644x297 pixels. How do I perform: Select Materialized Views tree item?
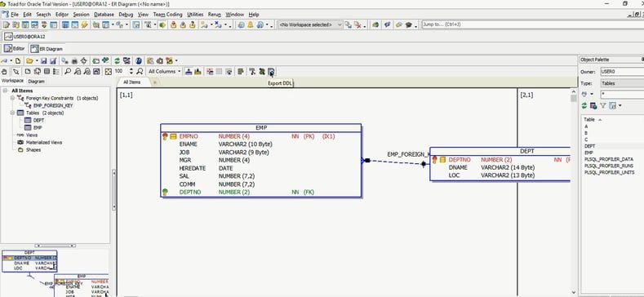43,143
